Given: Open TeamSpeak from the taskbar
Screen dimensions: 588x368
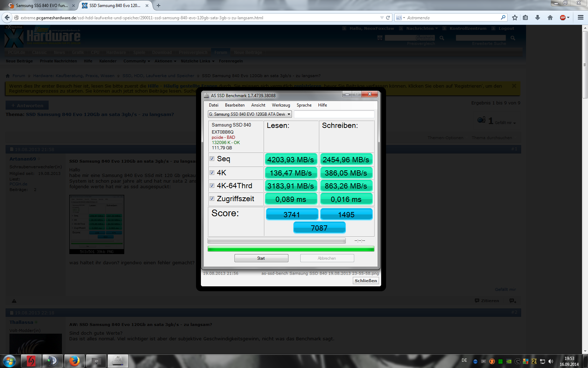Looking at the screenshot, I should (x=52, y=361).
